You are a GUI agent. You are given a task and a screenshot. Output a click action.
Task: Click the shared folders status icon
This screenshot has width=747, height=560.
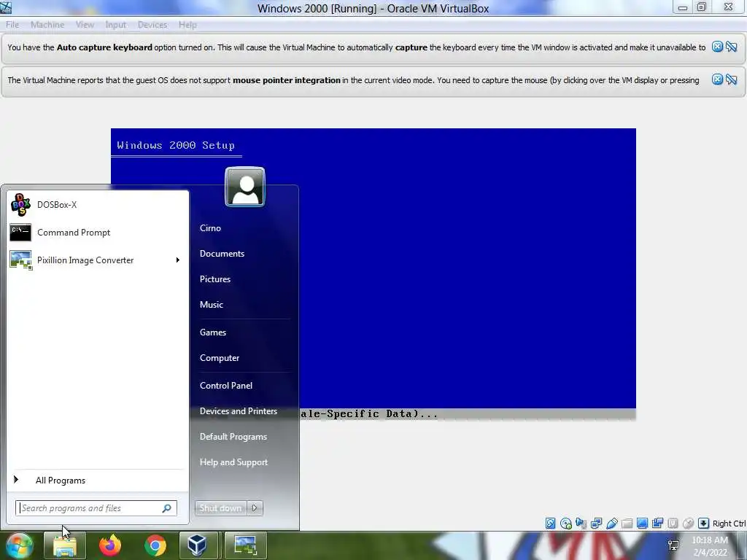point(627,524)
